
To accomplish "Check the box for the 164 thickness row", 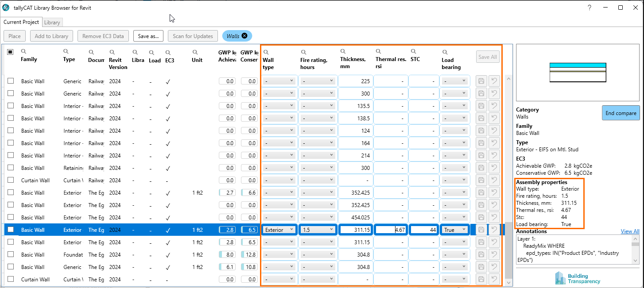I will point(11,143).
